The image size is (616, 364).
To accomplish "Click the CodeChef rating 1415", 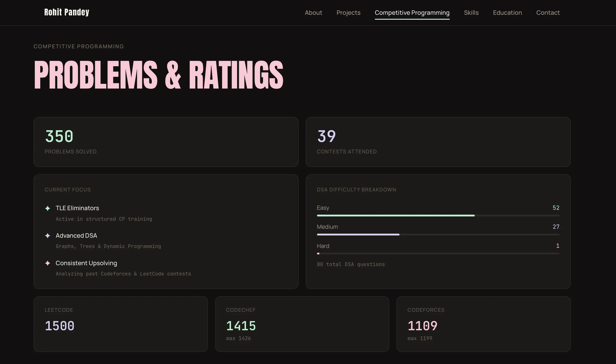I will tap(241, 326).
